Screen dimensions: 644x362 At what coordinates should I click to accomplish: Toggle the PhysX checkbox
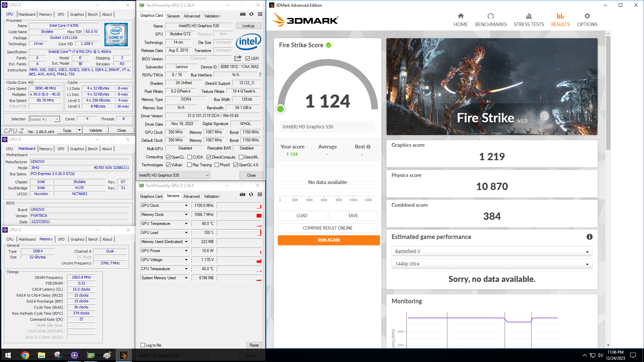[x=217, y=165]
